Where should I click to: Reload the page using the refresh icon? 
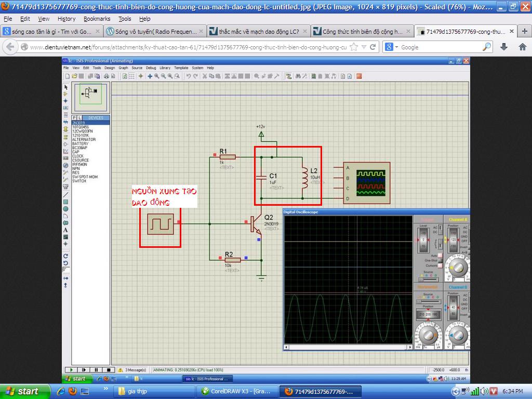coord(373,47)
